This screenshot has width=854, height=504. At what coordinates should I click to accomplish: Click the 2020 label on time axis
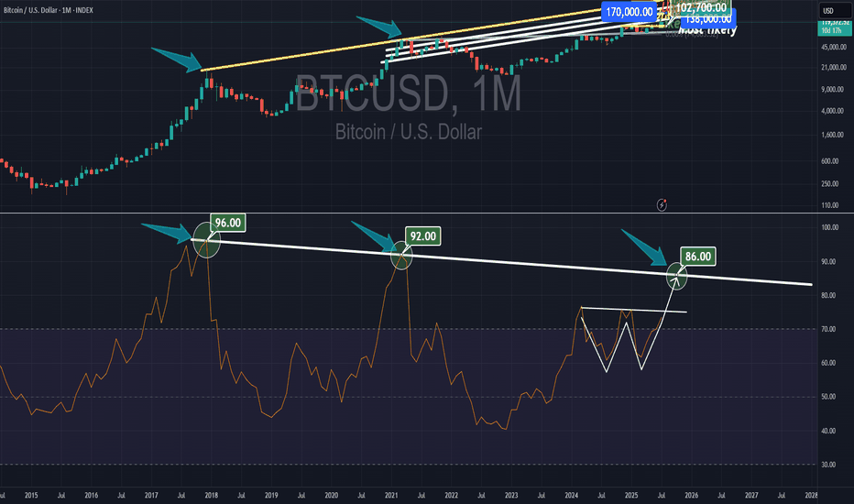click(x=331, y=495)
